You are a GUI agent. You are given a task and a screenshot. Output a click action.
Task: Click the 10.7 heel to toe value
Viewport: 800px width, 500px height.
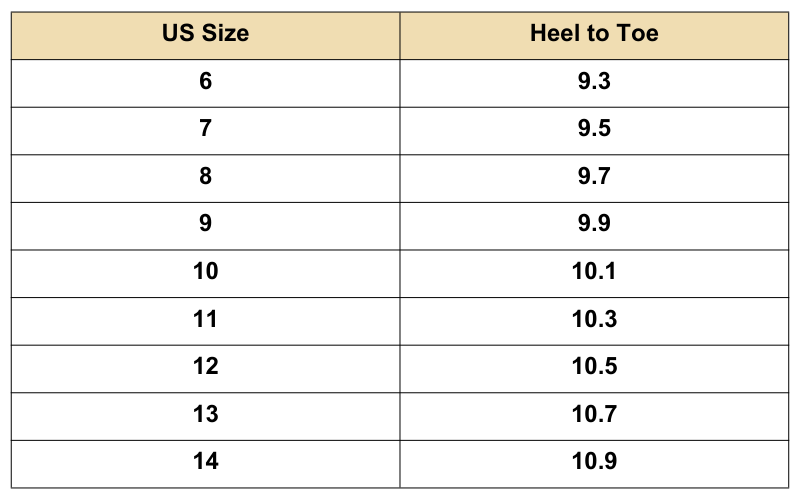tap(594, 414)
